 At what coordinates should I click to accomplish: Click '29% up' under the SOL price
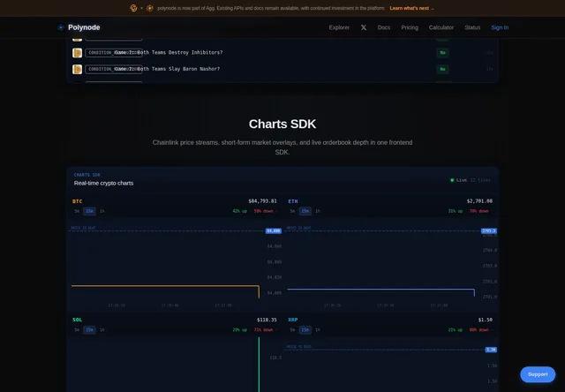tap(239, 329)
